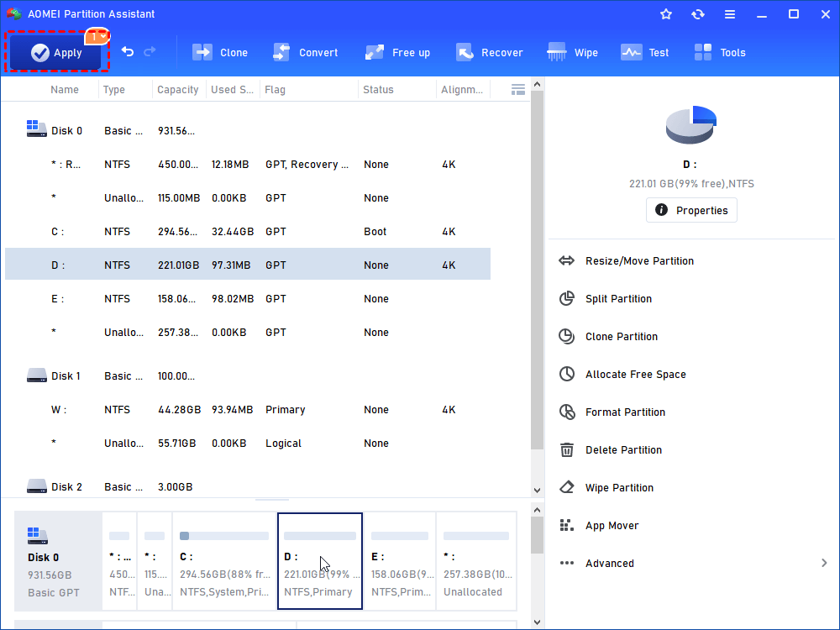
Task: Click the partition list scroll-up arrow
Action: 537,85
